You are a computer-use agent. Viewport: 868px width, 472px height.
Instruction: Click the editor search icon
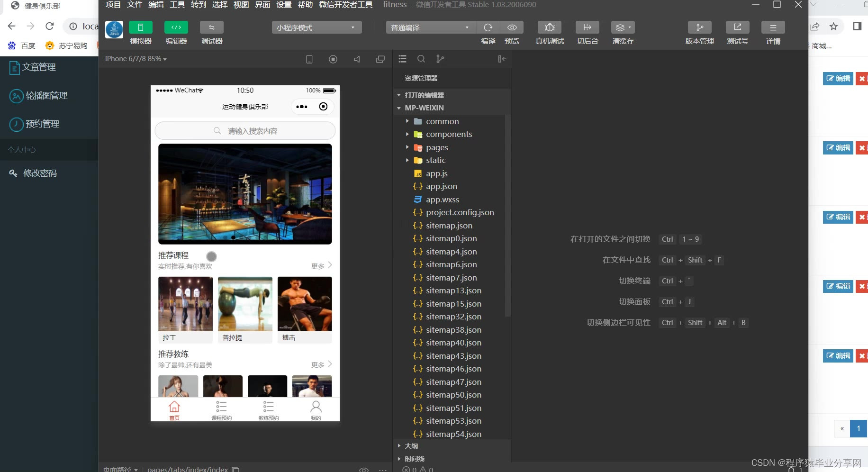(x=421, y=59)
